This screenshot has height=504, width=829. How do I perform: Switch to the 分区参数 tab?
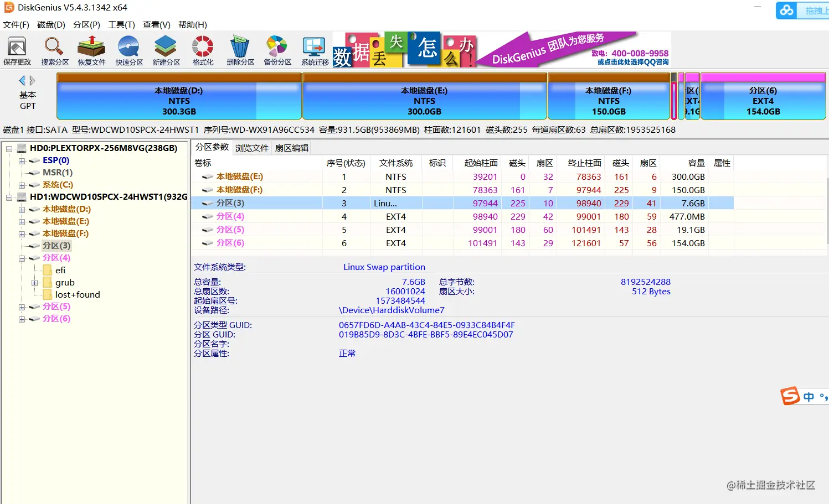tap(212, 147)
